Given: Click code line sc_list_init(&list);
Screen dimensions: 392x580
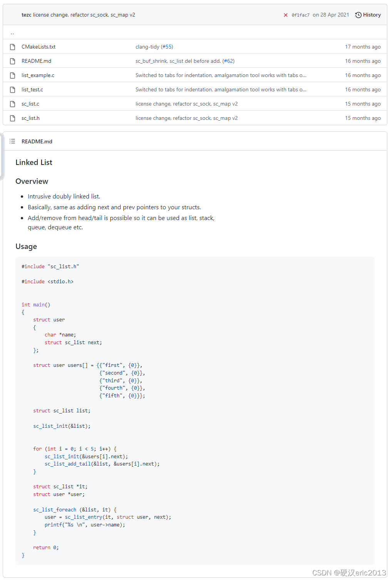Looking at the screenshot, I should pyautogui.click(x=62, y=426).
